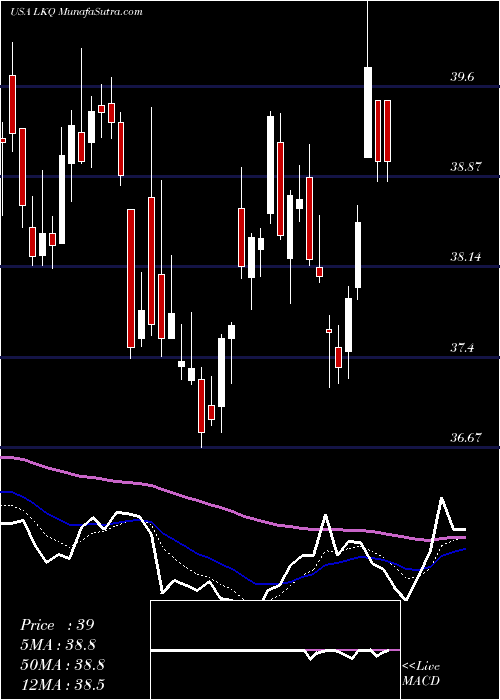Click the 38.87 price level label
Image resolution: width=500 pixels, height=700 pixels.
(466, 167)
